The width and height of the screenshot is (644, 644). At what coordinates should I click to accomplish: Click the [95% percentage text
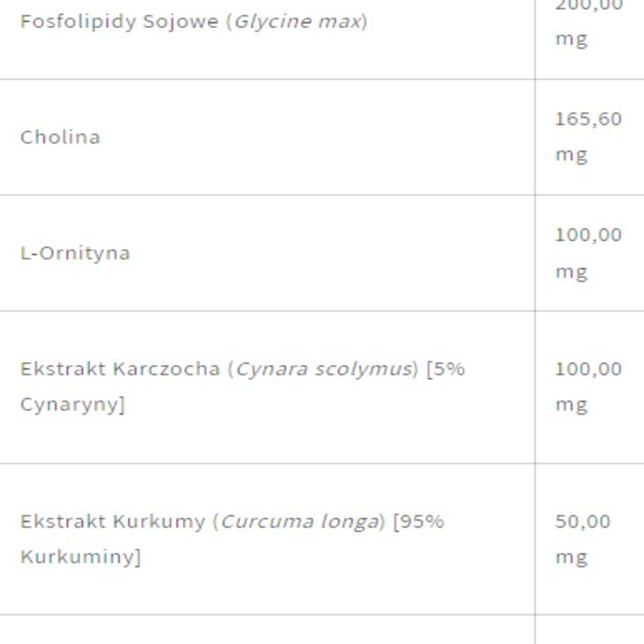click(418, 522)
